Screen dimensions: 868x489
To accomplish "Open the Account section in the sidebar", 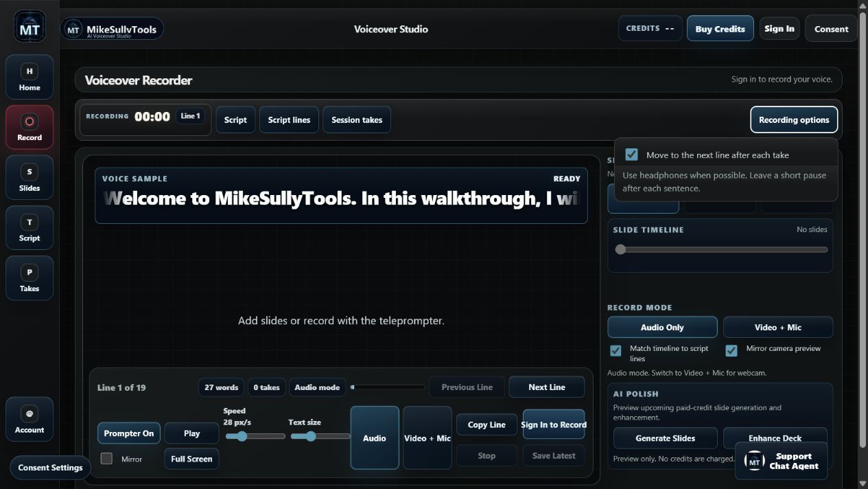I will (x=30, y=419).
